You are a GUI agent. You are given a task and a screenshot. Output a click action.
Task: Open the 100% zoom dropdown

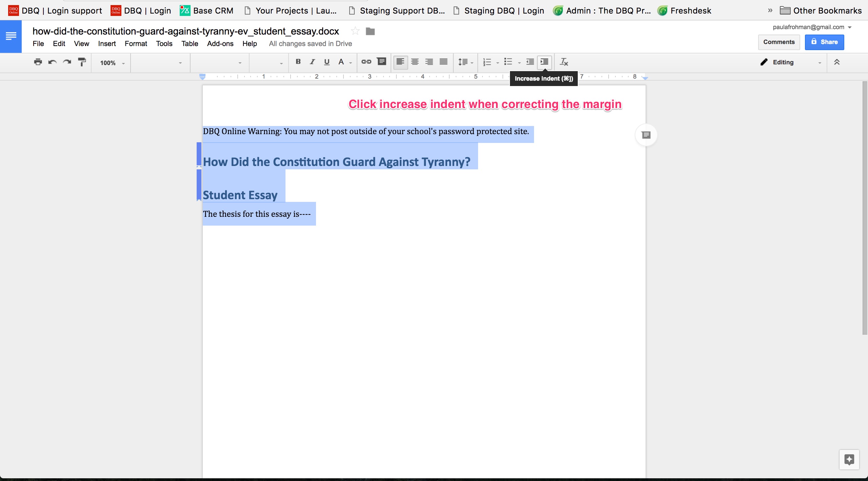112,63
